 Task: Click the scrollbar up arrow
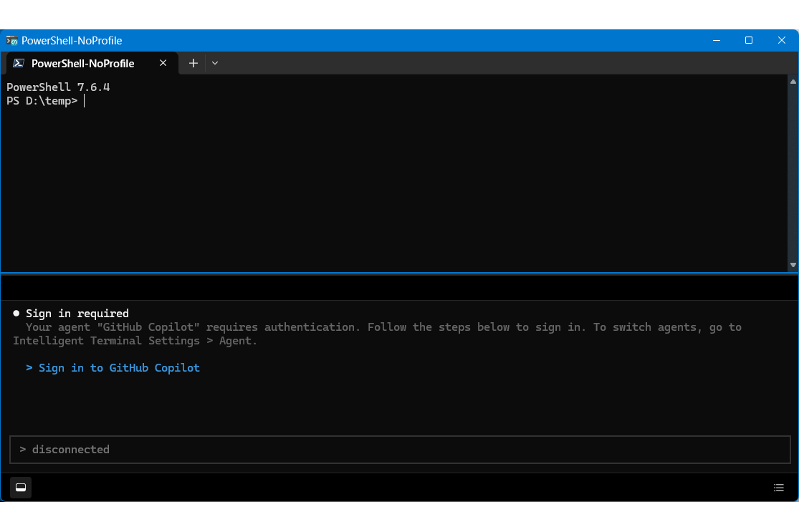(793, 82)
